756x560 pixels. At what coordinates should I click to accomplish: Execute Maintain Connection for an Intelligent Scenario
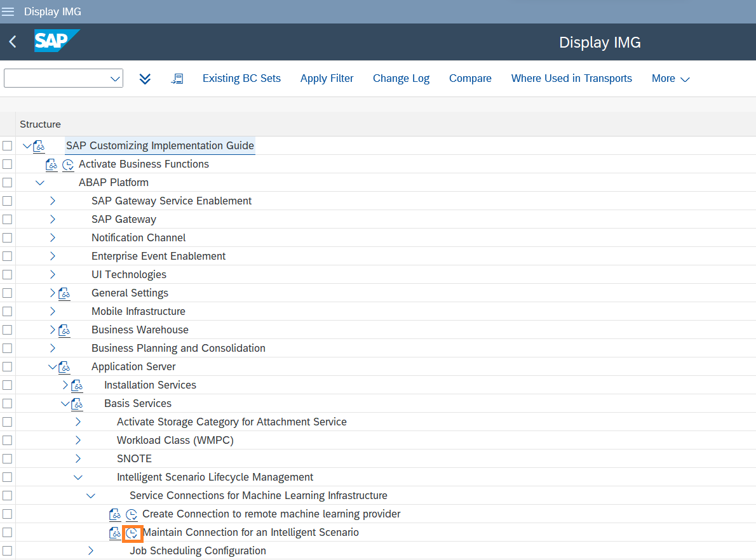(132, 533)
